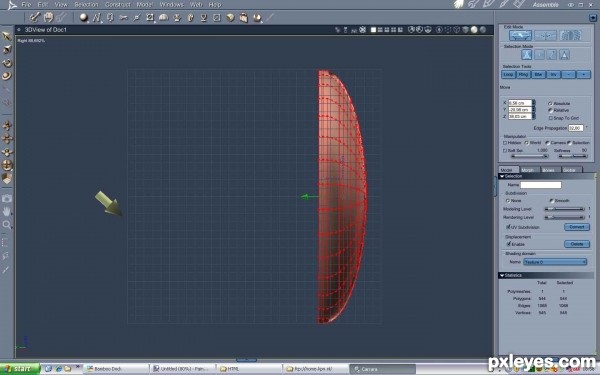This screenshot has height=375, width=600.
Task: Click the Delete displacement button
Action: coord(577,244)
